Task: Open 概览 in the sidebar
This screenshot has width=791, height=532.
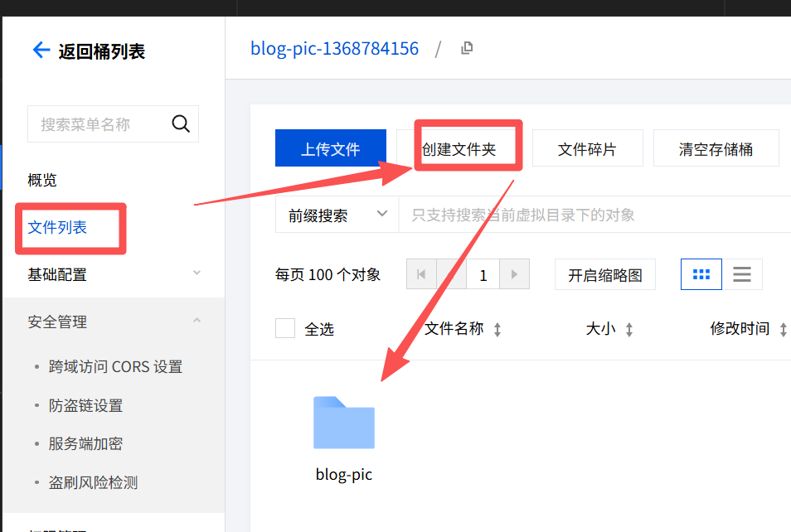Action: click(42, 180)
